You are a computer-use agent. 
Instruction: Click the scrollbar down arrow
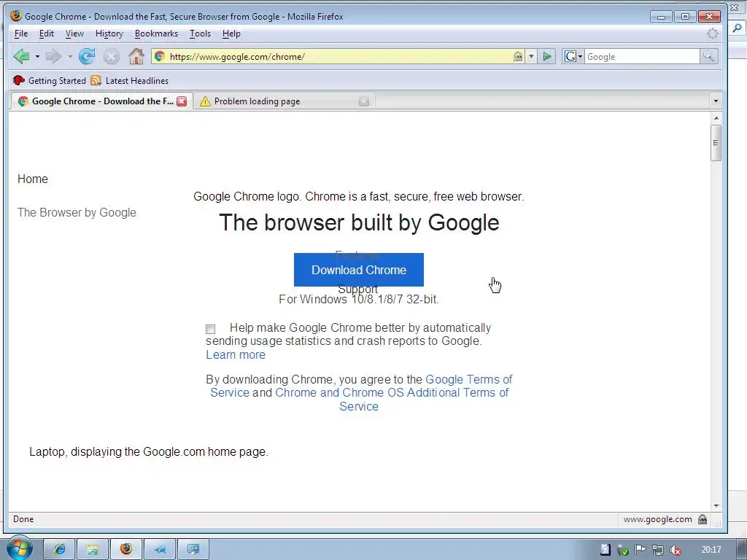[x=716, y=506]
